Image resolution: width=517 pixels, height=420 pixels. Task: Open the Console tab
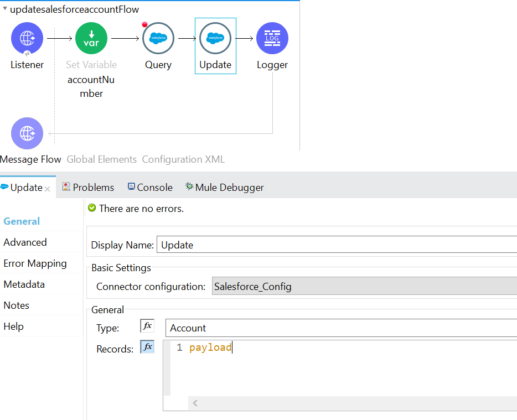pos(150,187)
